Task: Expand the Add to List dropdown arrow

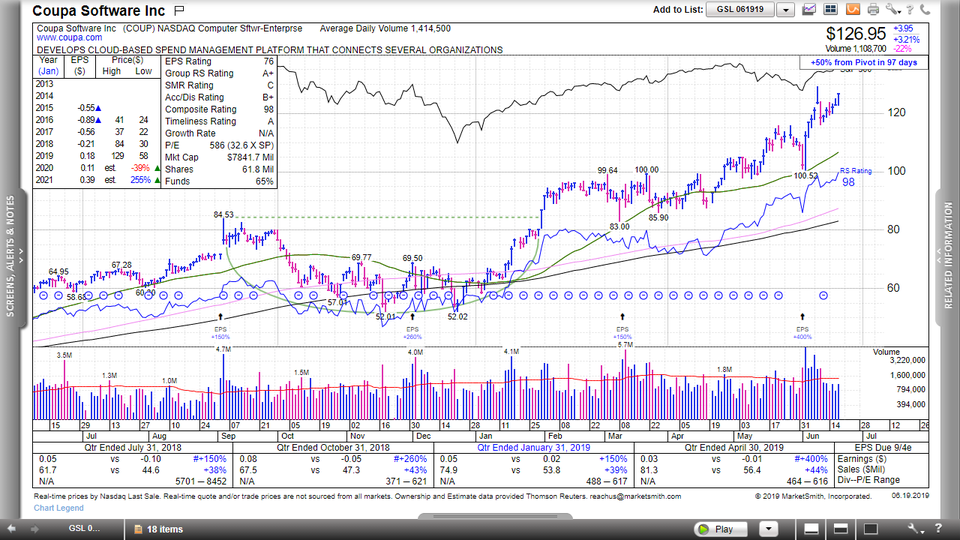Action: click(x=786, y=10)
